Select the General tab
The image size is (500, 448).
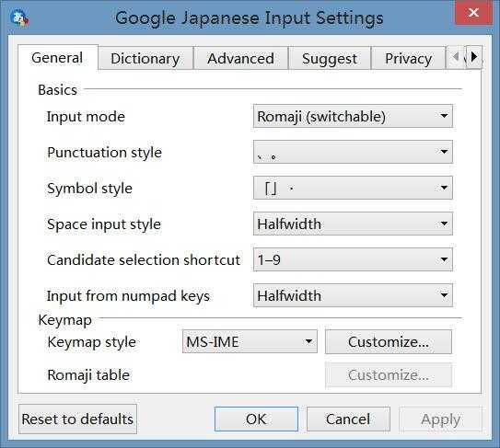58,58
